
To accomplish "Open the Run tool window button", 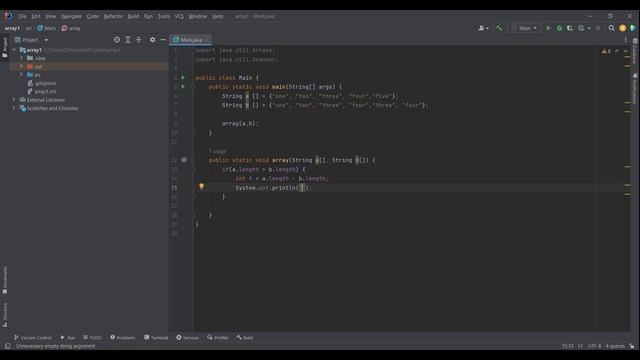I will [x=68, y=338].
